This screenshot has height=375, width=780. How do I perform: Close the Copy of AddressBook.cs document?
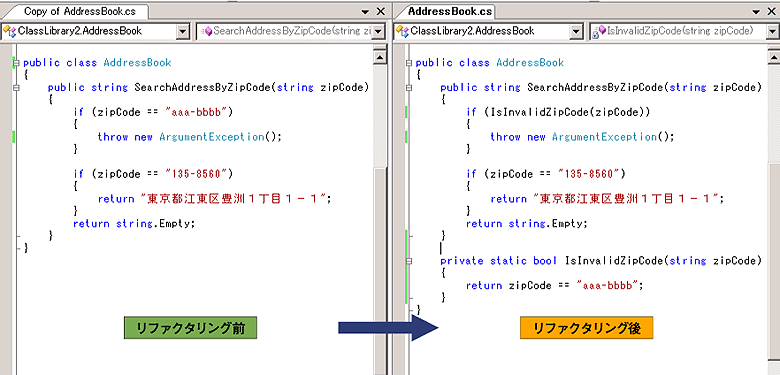(381, 11)
